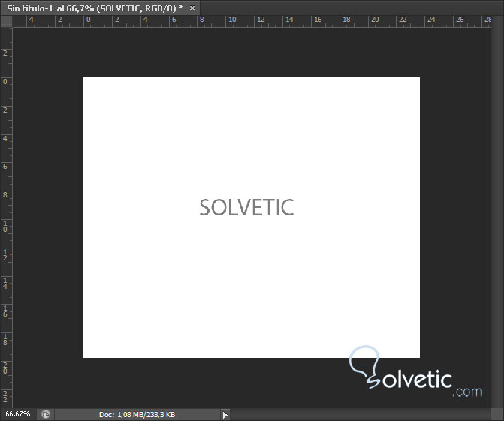
Task: Click the status bar export preview icon
Action: click(46, 414)
